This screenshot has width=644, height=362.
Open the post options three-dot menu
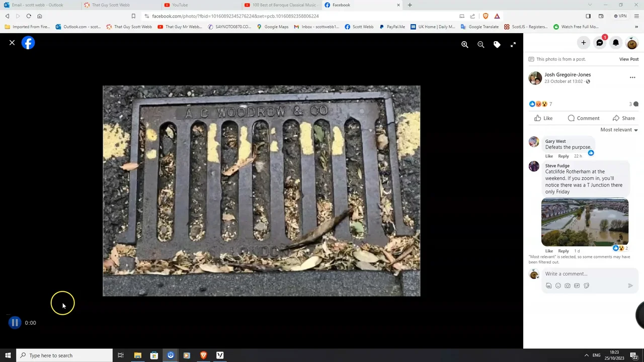pyautogui.click(x=632, y=77)
